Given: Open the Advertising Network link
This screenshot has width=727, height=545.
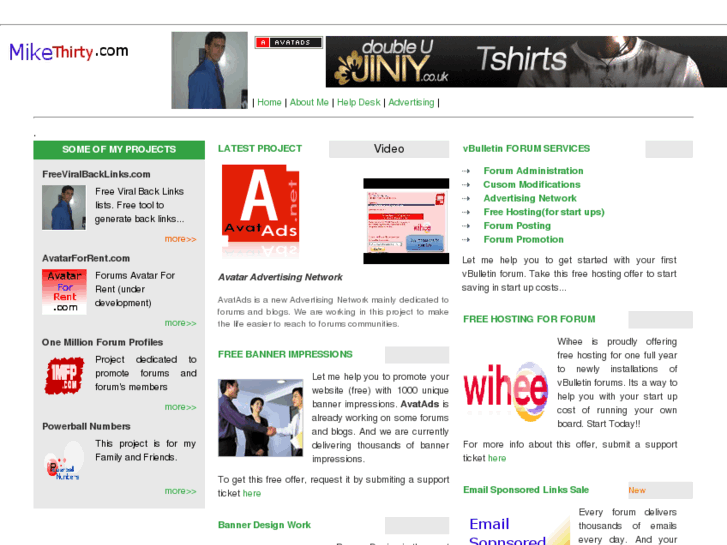Looking at the screenshot, I should click(530, 198).
